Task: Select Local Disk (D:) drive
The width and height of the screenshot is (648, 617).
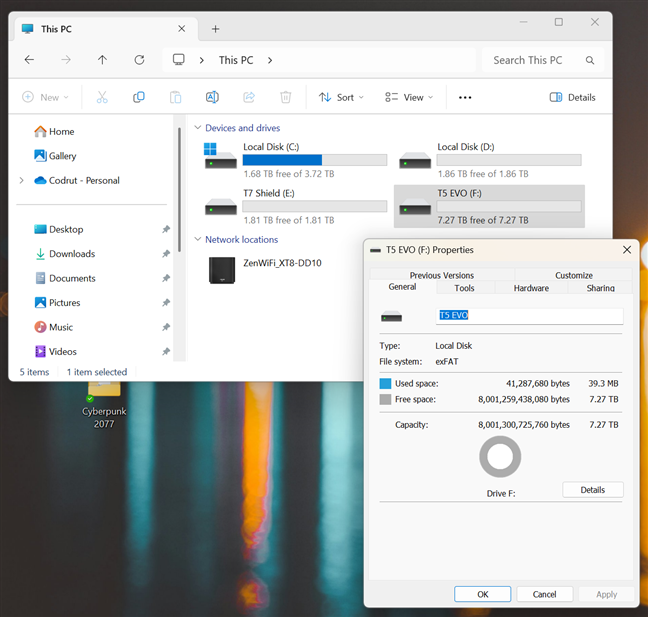Action: pyautogui.click(x=490, y=160)
